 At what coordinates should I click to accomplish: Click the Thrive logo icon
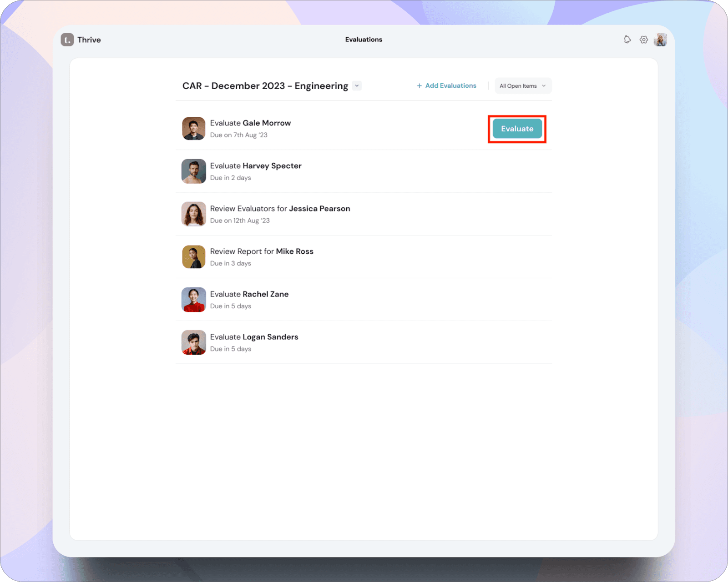[67, 40]
